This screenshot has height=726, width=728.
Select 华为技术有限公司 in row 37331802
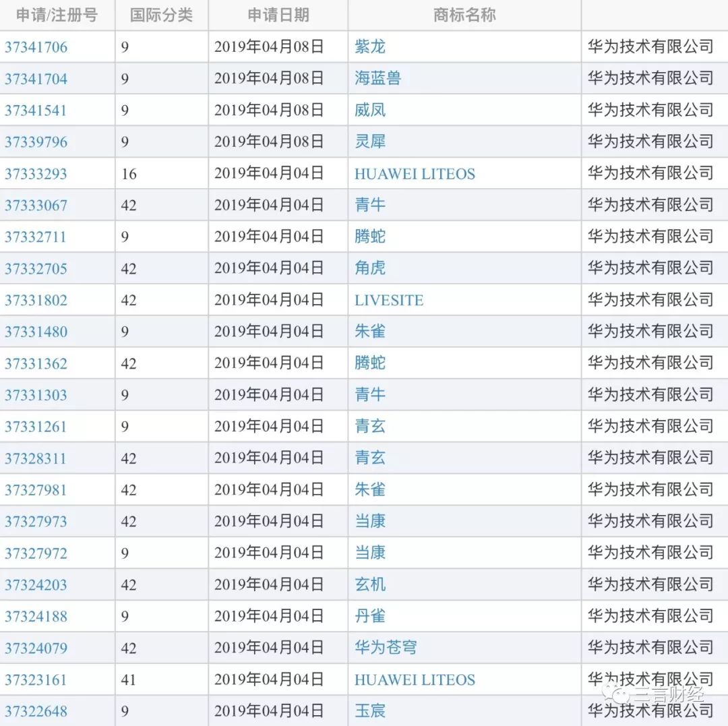650,299
